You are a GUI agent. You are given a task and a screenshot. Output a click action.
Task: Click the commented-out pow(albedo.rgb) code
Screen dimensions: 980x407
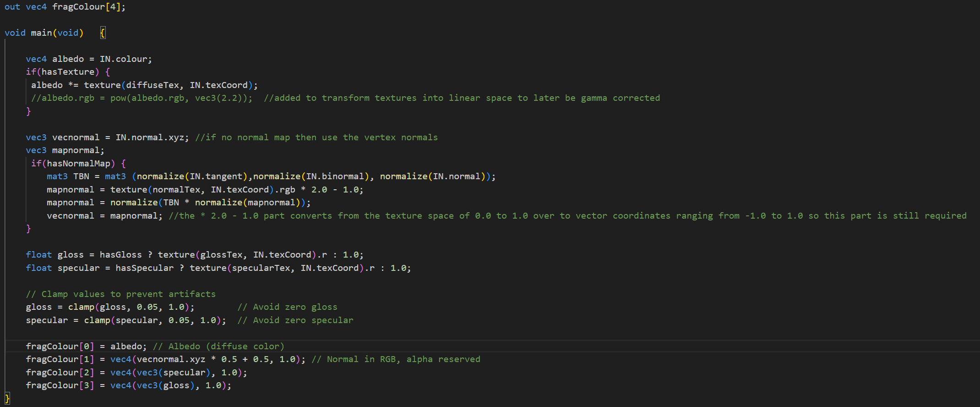click(142, 98)
